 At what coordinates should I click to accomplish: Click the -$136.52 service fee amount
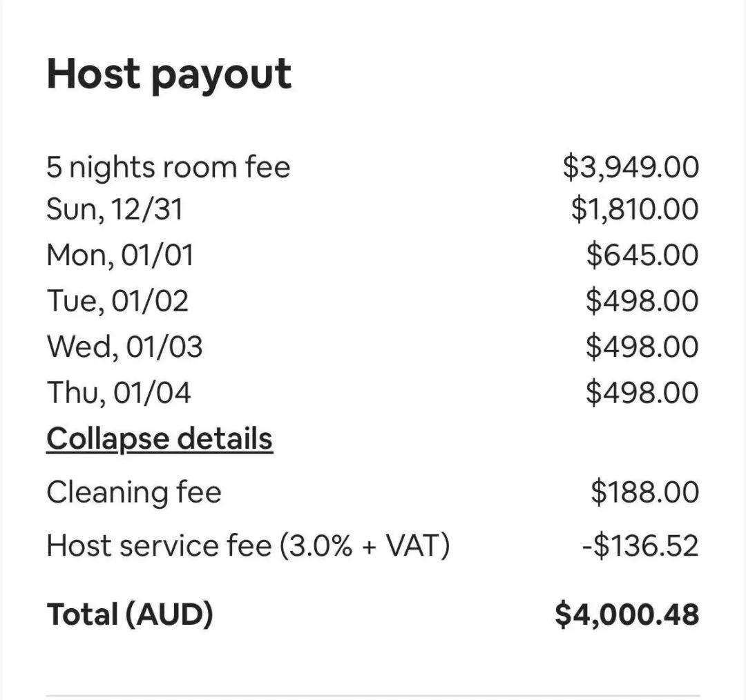pos(640,546)
